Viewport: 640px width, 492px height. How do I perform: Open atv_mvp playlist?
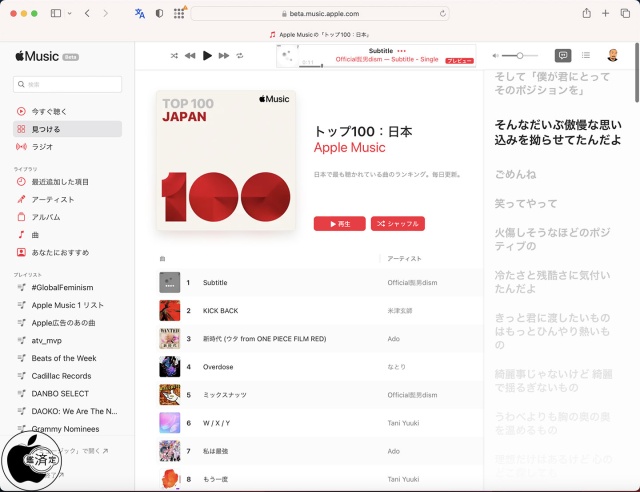click(67, 341)
